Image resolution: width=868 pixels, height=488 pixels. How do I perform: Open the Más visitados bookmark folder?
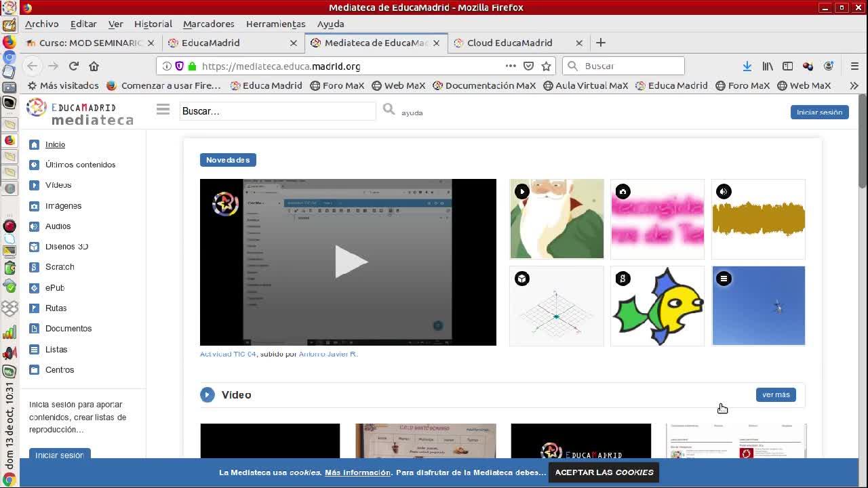(x=63, y=85)
